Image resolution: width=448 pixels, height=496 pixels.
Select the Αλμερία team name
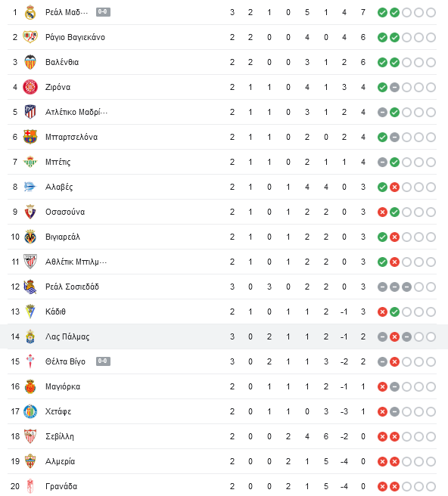point(60,461)
